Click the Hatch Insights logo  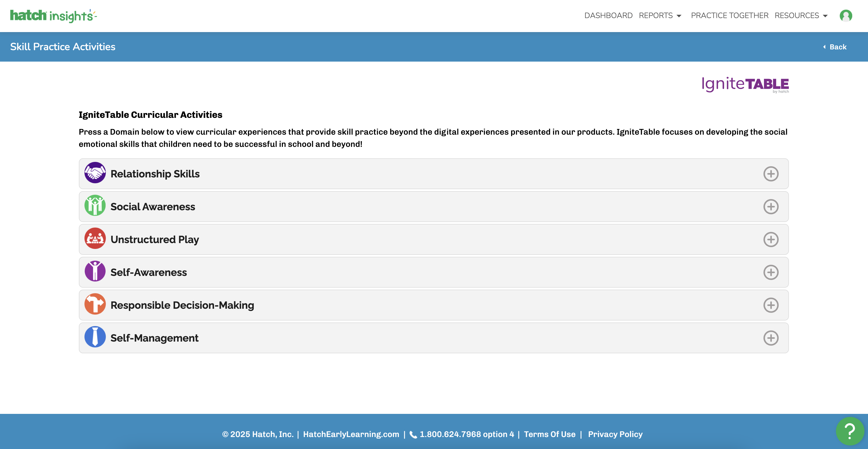tap(53, 16)
